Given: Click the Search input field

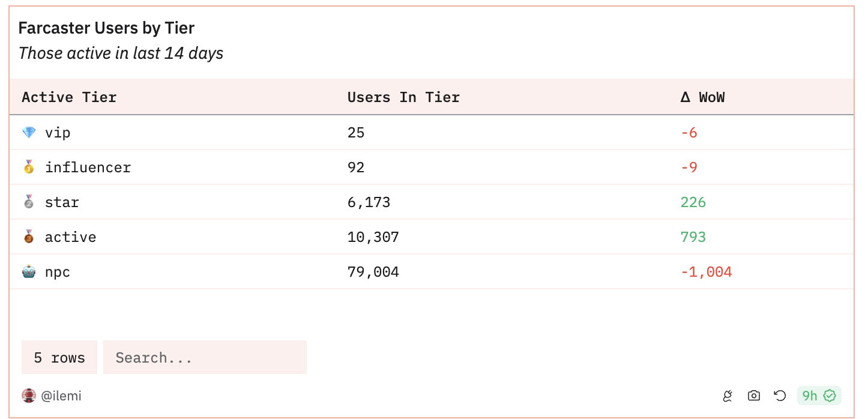Looking at the screenshot, I should tap(205, 358).
